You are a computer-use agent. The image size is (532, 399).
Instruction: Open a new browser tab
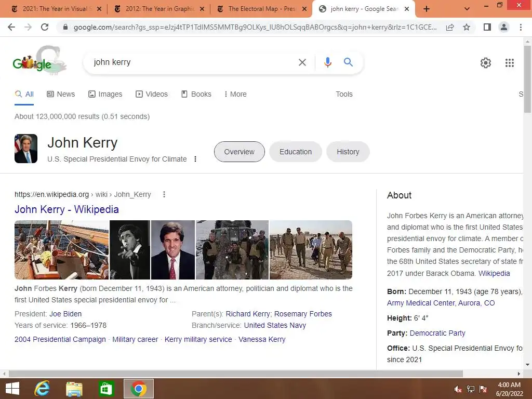427,9
